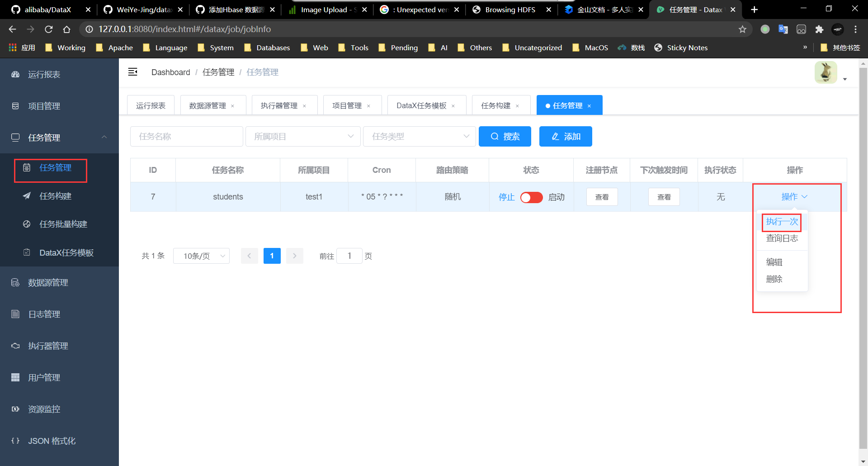Toggle the students task from 停止 to 启动
The height and width of the screenshot is (466, 868).
pyautogui.click(x=531, y=197)
